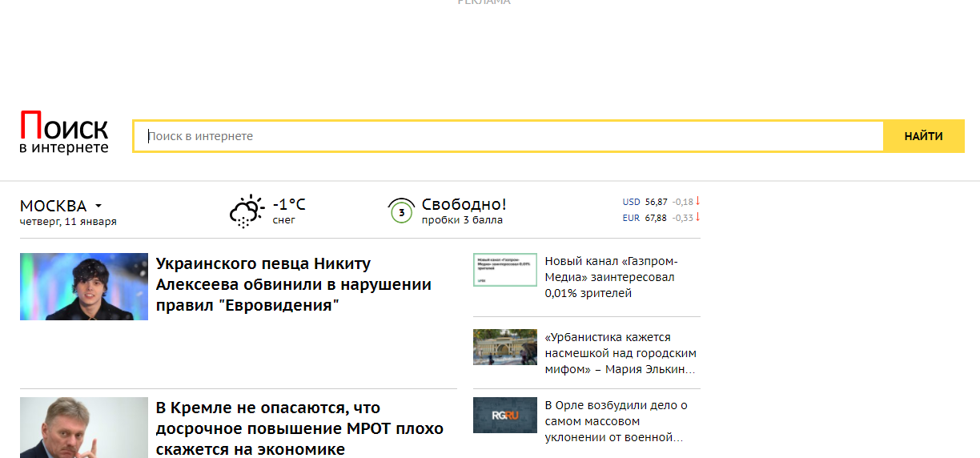Click the red USD down arrow
This screenshot has width=980, height=458.
(x=697, y=201)
